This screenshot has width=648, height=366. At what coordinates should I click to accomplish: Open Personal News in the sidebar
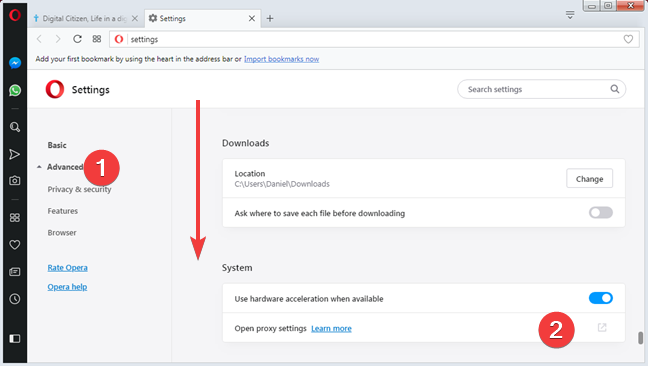coord(14,272)
